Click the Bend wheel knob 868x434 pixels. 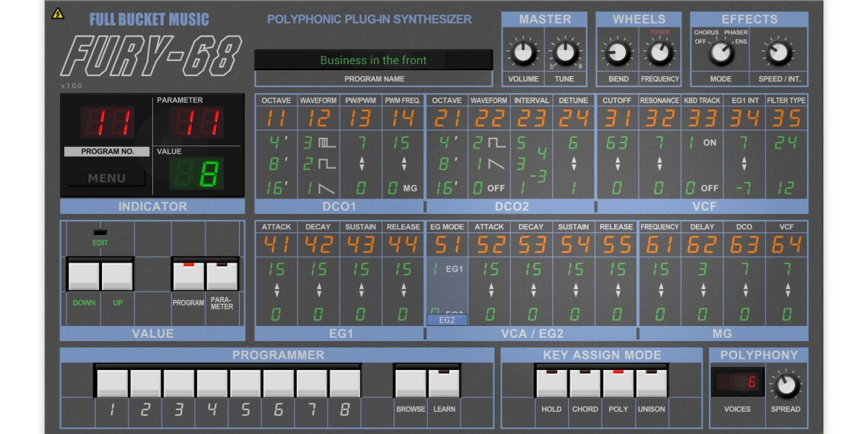pyautogui.click(x=618, y=53)
